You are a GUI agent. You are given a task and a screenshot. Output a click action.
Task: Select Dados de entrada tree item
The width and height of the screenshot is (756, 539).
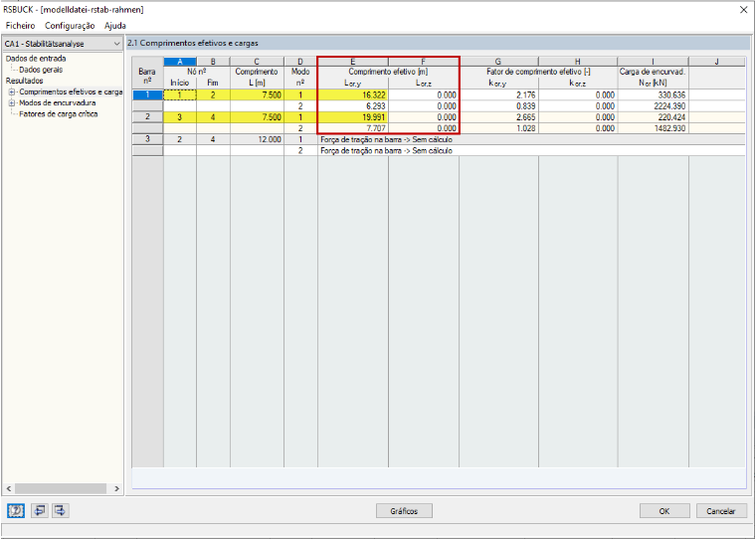36,59
